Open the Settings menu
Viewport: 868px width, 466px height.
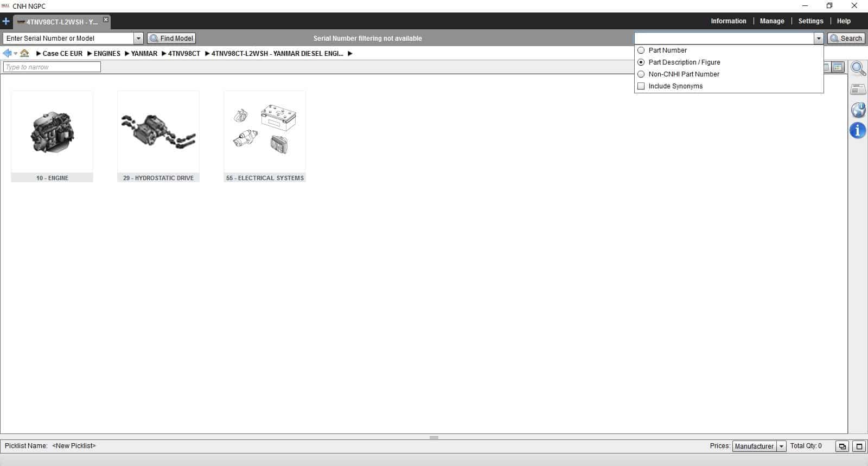[810, 21]
